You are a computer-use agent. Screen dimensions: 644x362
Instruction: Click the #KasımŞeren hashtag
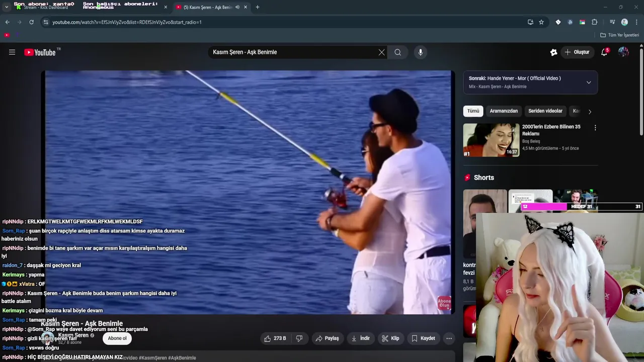(152, 358)
